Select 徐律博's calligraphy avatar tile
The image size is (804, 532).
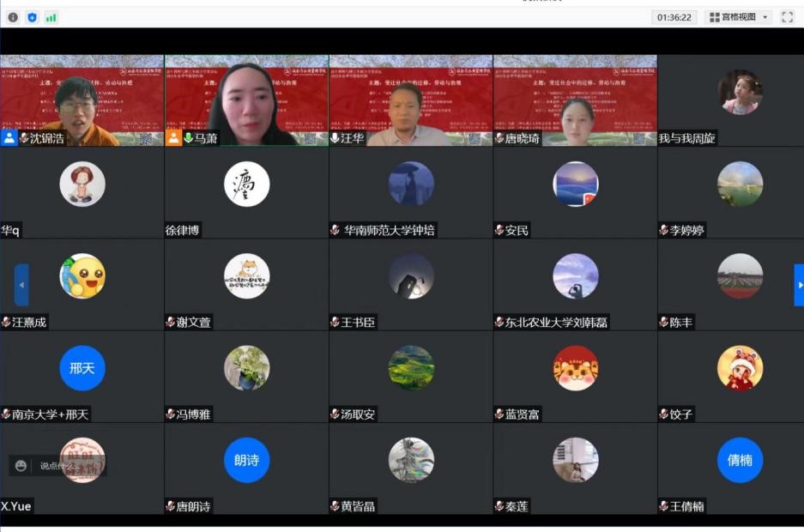click(246, 184)
